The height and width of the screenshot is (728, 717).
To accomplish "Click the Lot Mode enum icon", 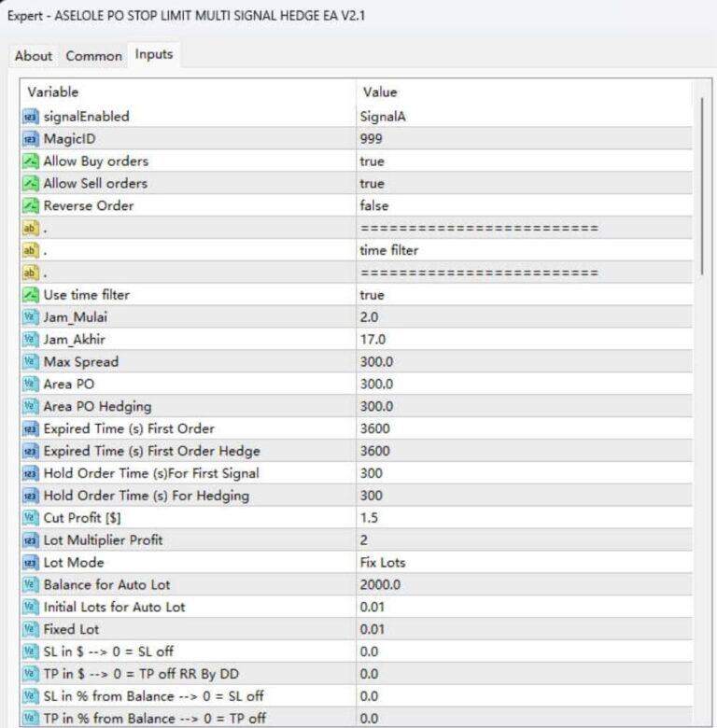I will (x=31, y=563).
